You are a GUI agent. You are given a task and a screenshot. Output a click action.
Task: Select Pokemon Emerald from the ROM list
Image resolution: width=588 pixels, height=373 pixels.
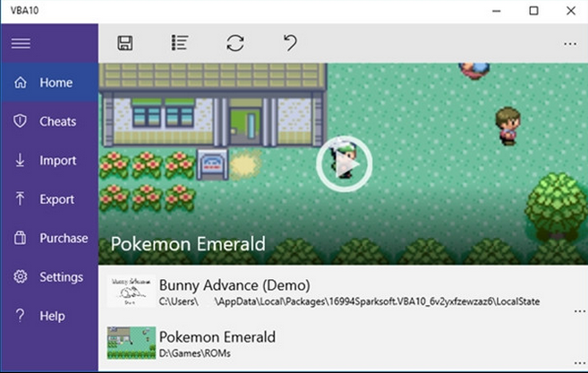[x=217, y=337]
